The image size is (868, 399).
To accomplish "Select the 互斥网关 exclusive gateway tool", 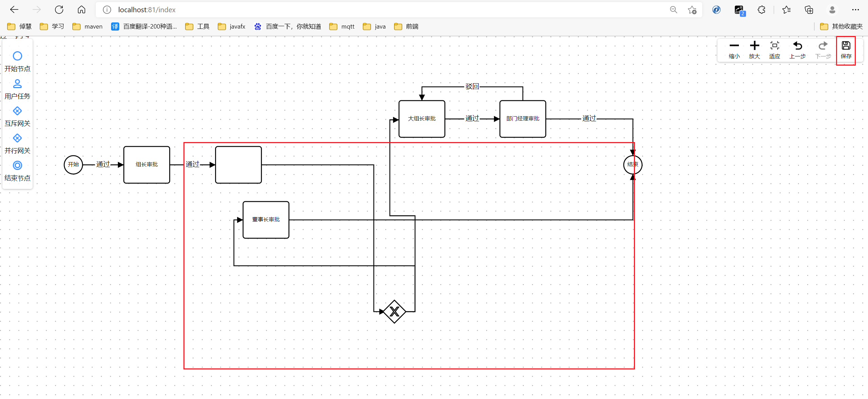I will 17,116.
